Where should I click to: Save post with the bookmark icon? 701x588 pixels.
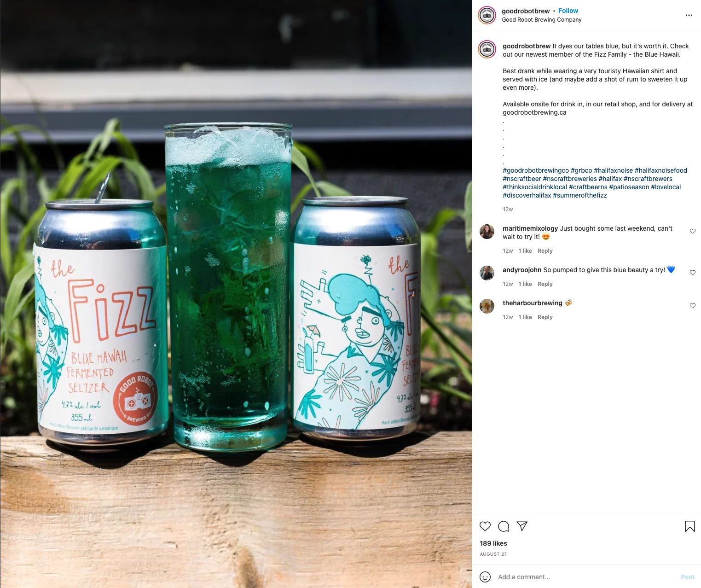click(689, 526)
